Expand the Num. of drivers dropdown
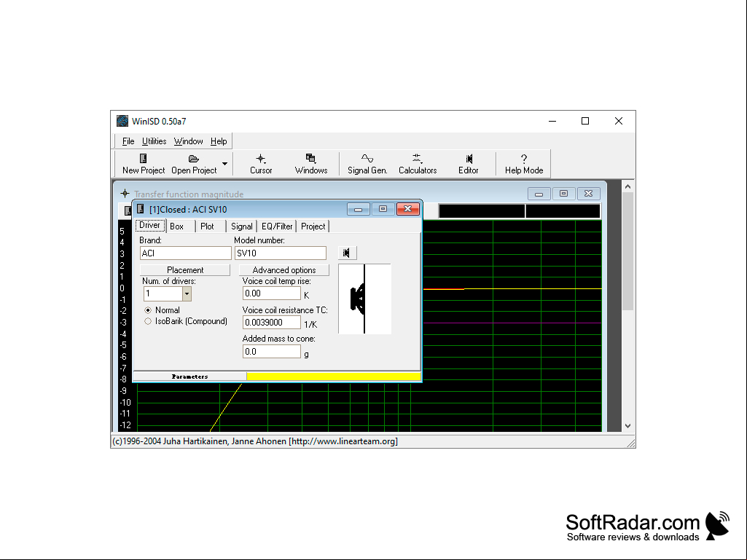The height and width of the screenshot is (560, 747). click(187, 293)
